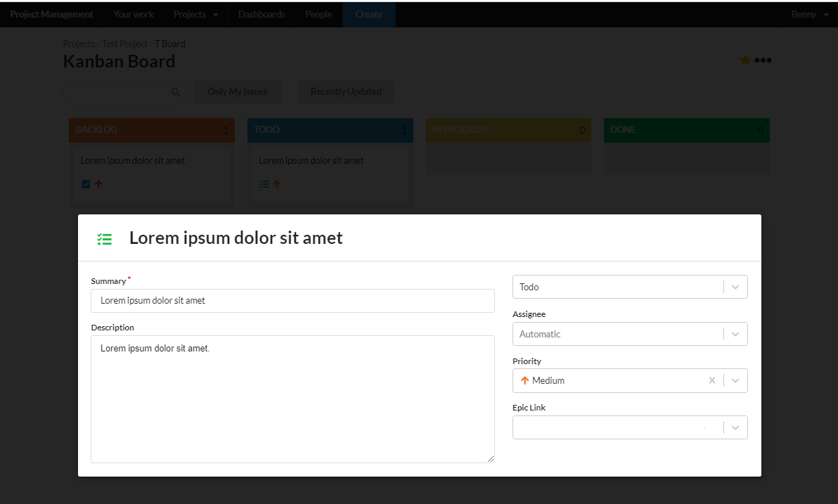Screen dimensions: 838x504
Task: Open the People page
Action: pos(318,15)
